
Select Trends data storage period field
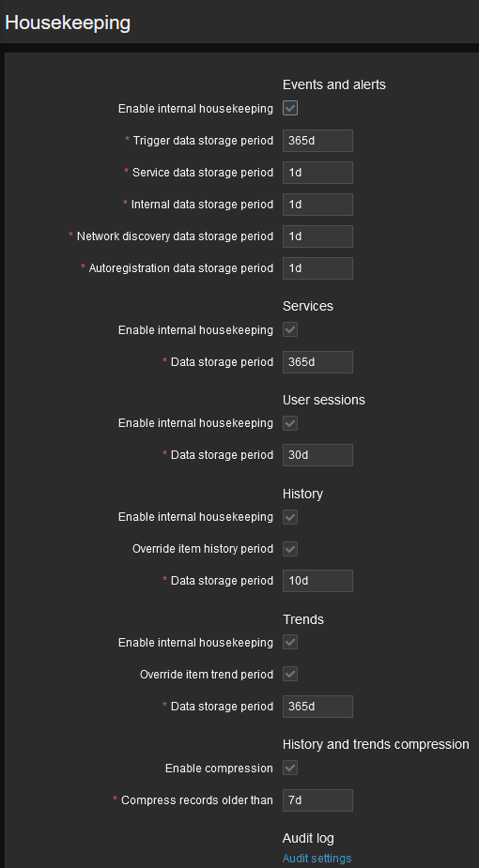(x=317, y=707)
